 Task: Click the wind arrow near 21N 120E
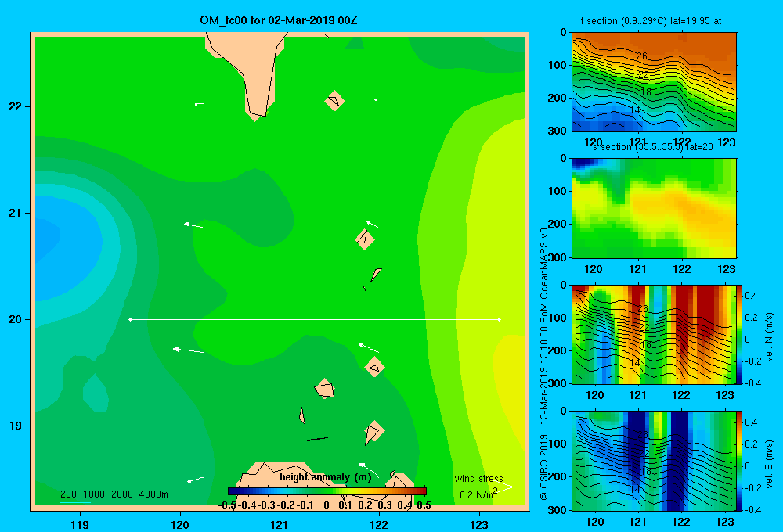(x=193, y=225)
